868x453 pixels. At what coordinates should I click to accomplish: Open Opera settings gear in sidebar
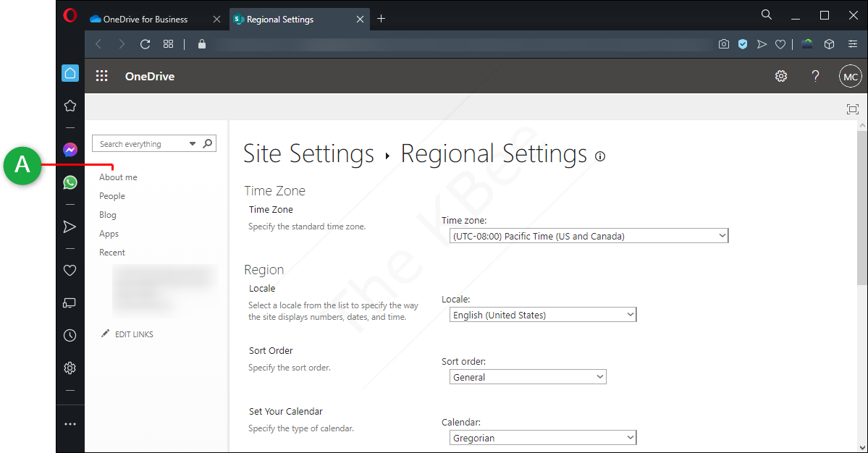[69, 368]
